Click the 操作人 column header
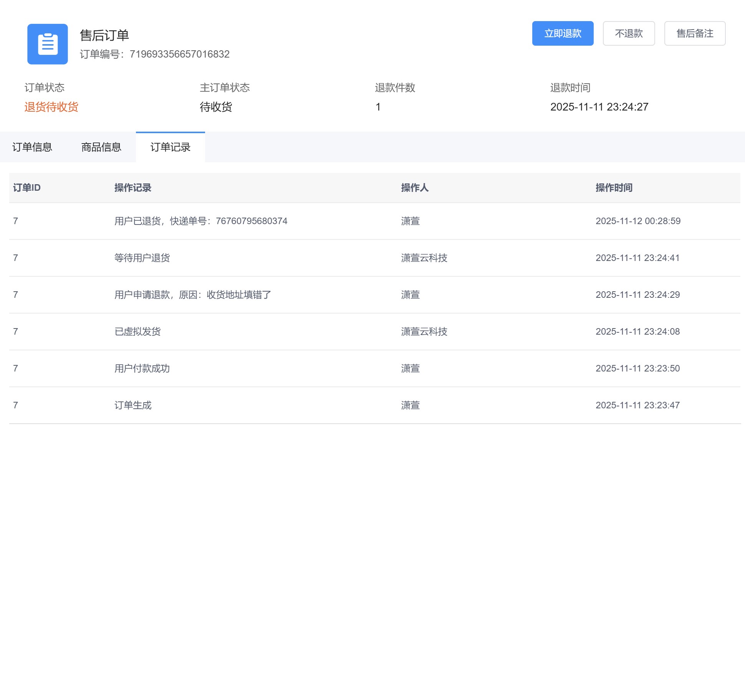 click(x=414, y=188)
